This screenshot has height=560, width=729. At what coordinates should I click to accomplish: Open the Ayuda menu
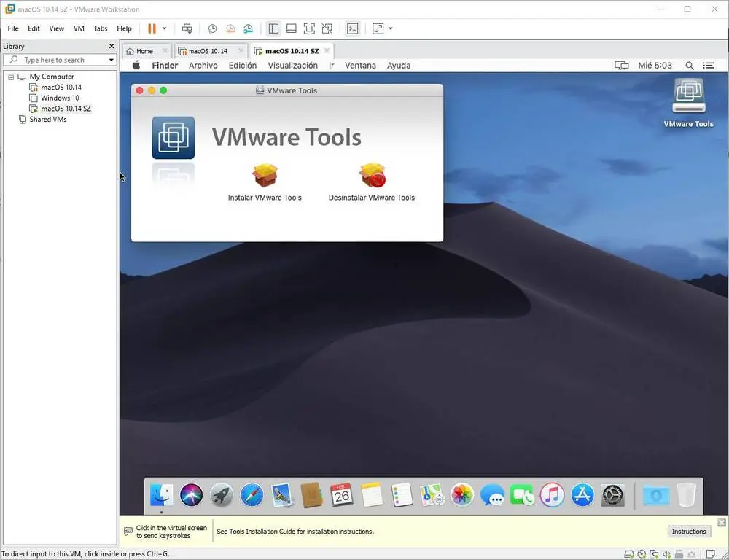click(399, 66)
